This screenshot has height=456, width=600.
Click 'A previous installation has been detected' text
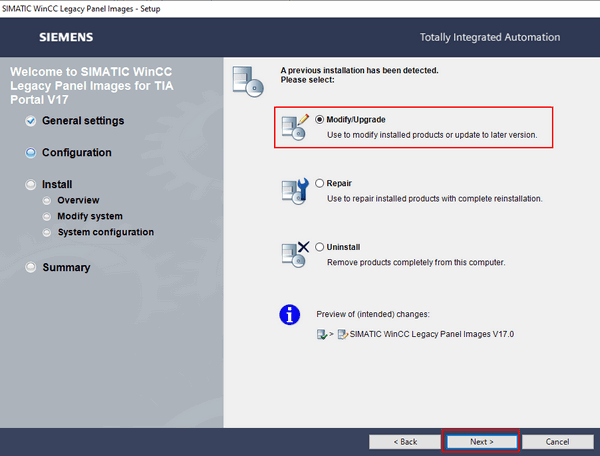359,70
